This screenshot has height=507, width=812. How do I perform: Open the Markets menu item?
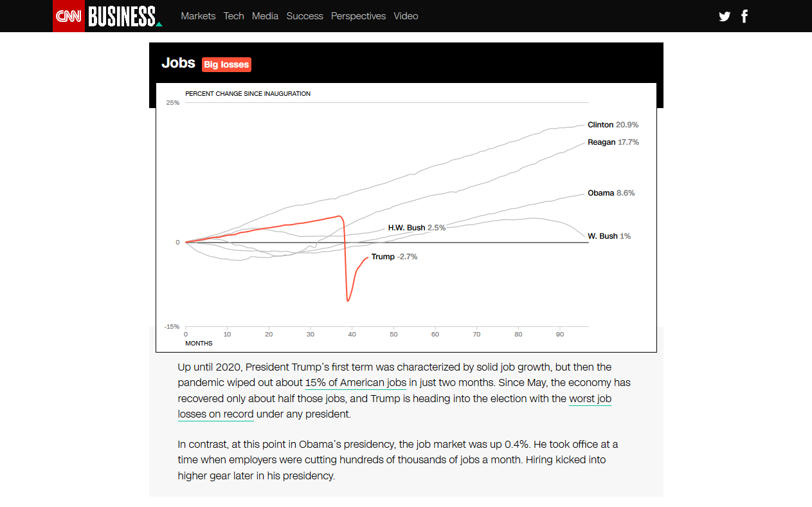coord(198,16)
